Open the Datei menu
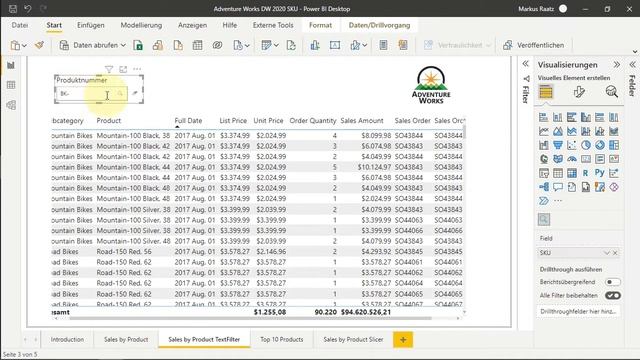The height and width of the screenshot is (360, 640). click(x=20, y=25)
